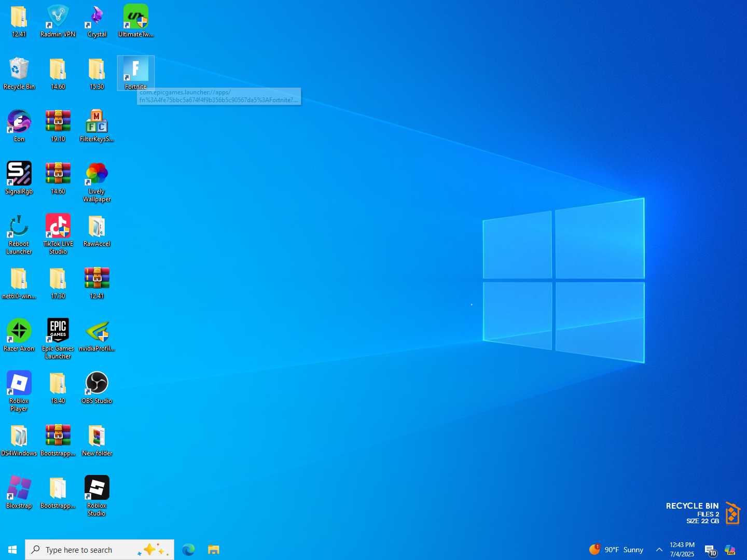Click the Razer Axon shortcut
The width and height of the screenshot is (747, 560).
(x=19, y=335)
